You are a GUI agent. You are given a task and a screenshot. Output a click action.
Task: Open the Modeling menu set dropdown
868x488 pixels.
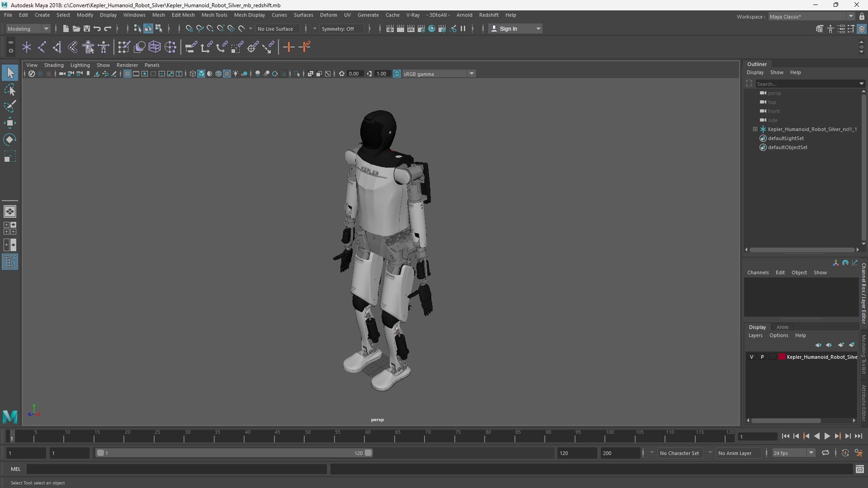tap(28, 28)
